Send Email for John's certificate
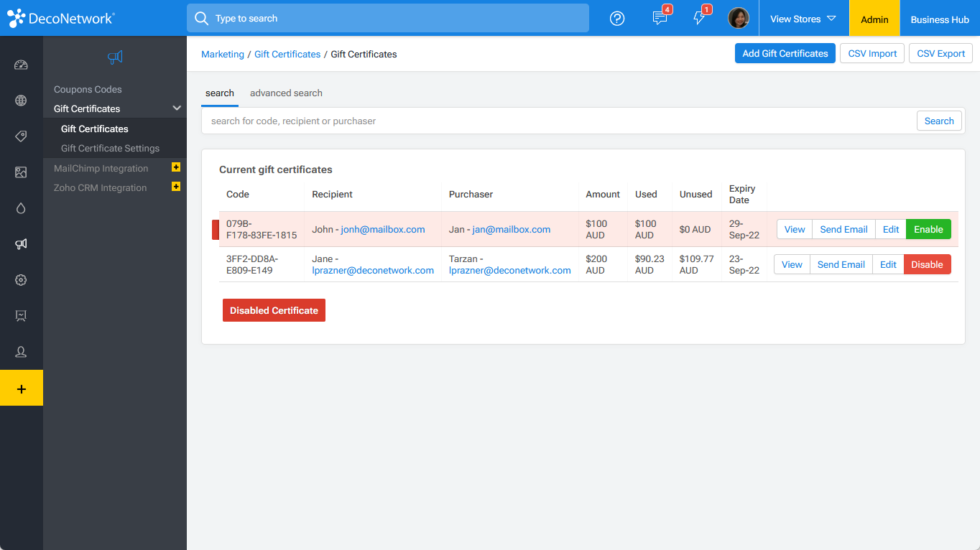980x550 pixels. [x=844, y=229]
